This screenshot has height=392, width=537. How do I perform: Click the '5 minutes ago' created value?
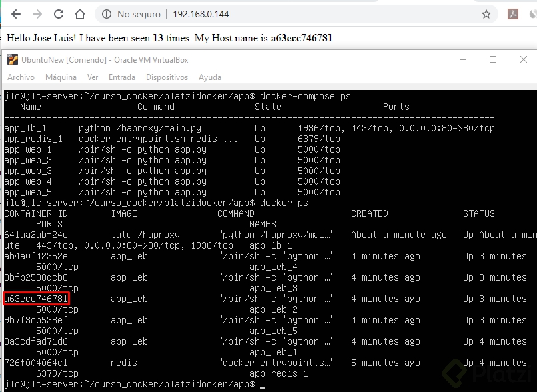(386, 363)
